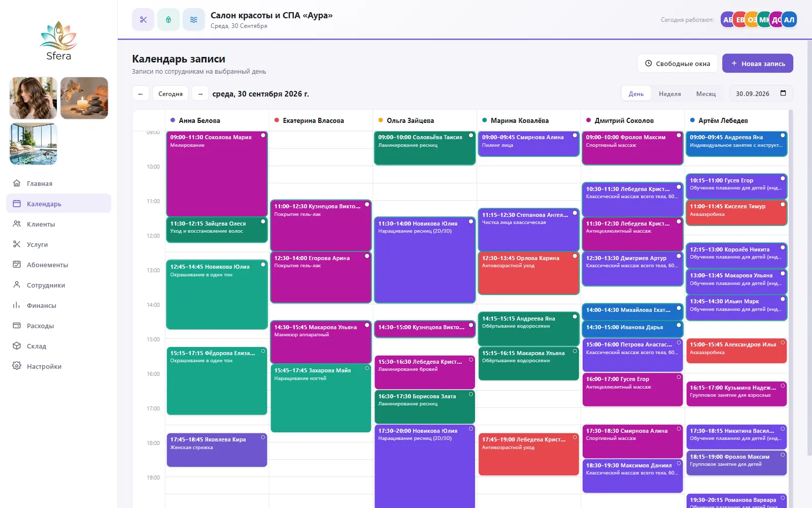Open Услуги scissors icon in sidebar
The width and height of the screenshot is (812, 508).
click(17, 244)
